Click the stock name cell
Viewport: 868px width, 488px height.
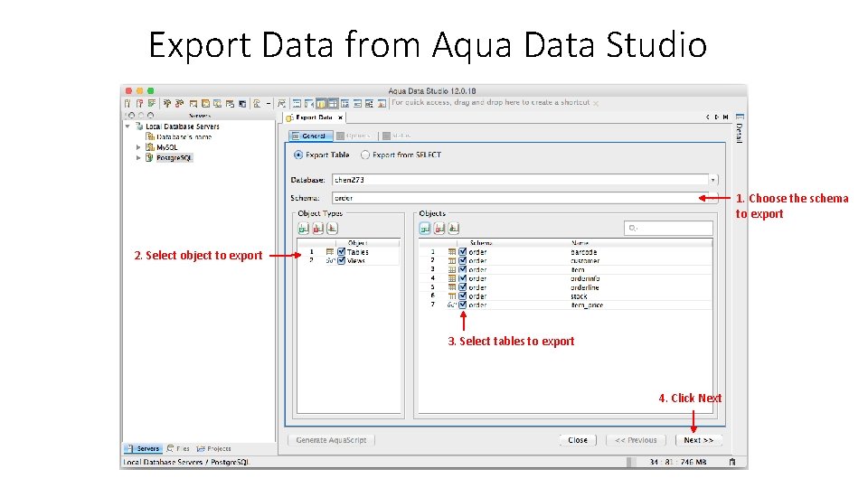pos(579,296)
